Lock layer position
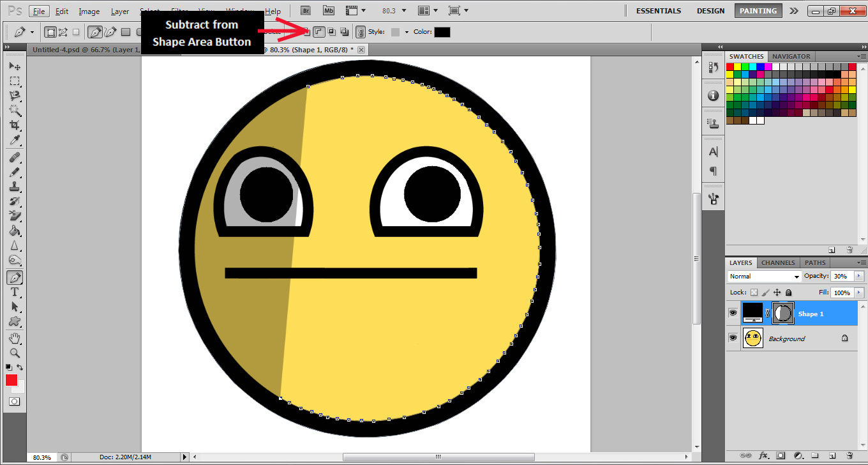This screenshot has height=465, width=868. tap(777, 293)
